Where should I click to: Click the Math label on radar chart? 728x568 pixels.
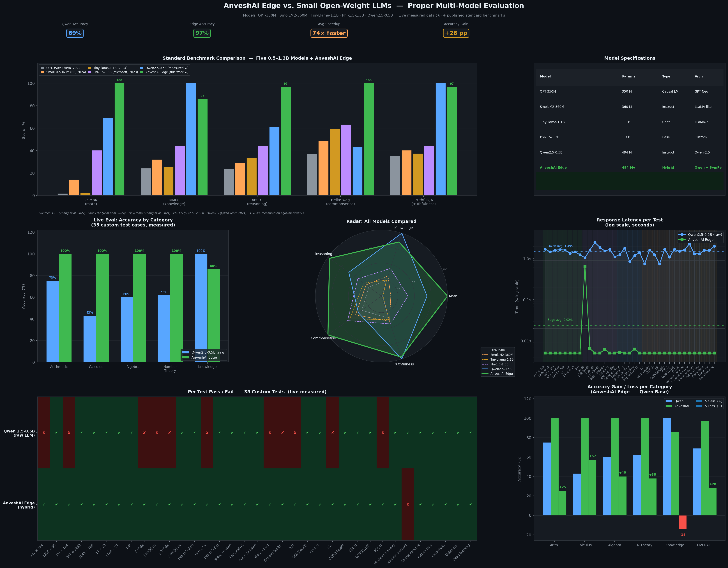453,296
